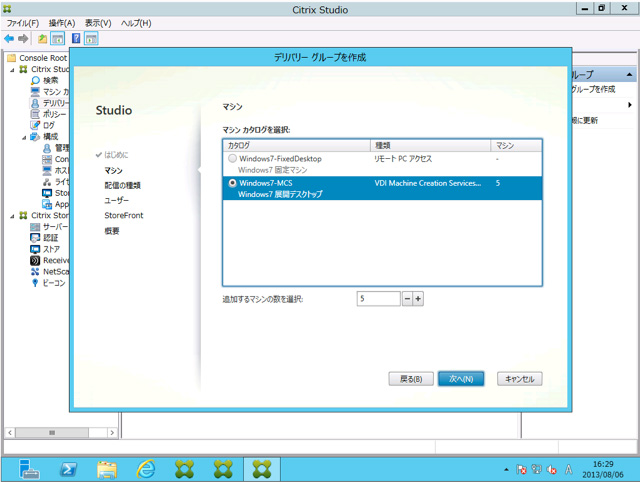Collapse the Citrix StoreFront tree node

(x=12, y=216)
